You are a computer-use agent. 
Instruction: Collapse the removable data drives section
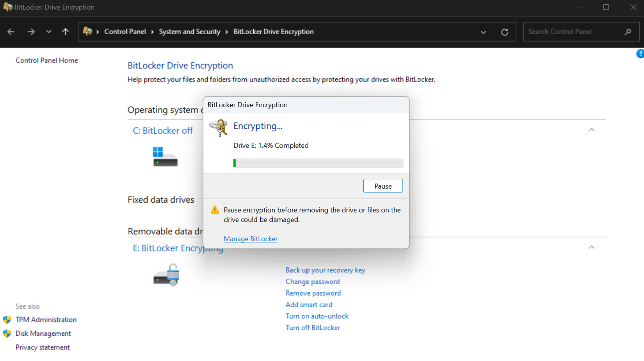[x=592, y=247]
